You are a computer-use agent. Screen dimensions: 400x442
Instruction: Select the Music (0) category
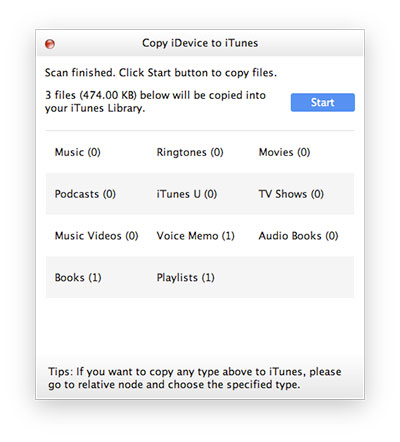78,152
